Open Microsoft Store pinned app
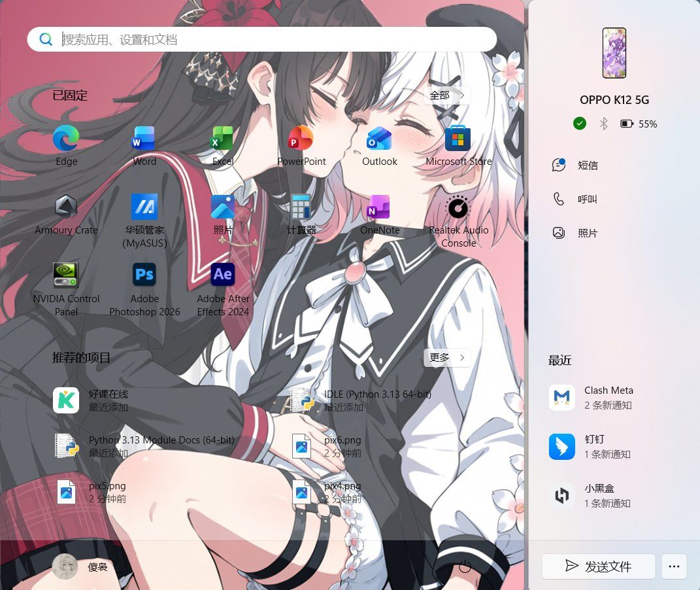The height and width of the screenshot is (590, 700). coord(458,146)
